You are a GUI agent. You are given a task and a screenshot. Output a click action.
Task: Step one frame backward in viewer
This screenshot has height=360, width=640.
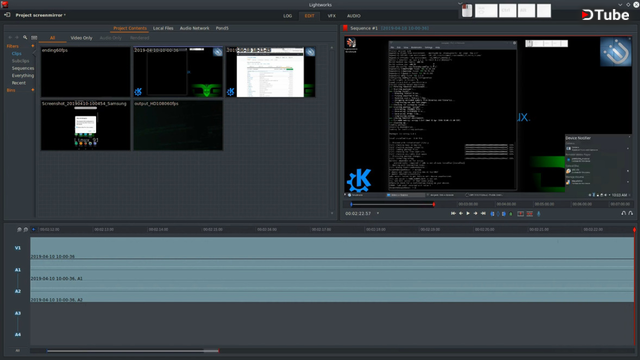pyautogui.click(x=461, y=213)
